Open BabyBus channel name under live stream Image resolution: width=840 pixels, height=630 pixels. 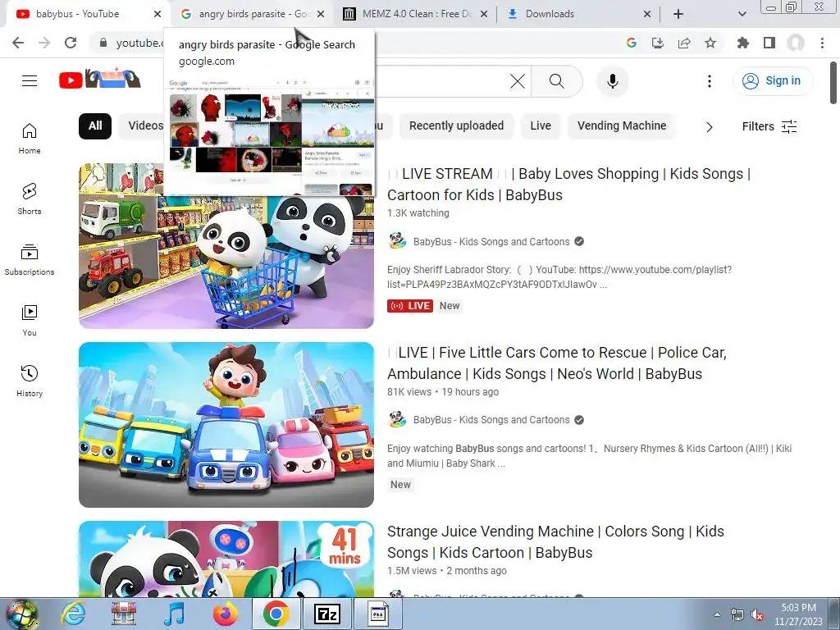click(x=491, y=242)
